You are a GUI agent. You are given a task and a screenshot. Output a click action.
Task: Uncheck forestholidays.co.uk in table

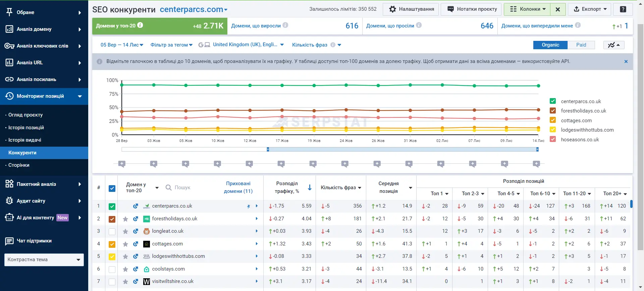click(112, 219)
